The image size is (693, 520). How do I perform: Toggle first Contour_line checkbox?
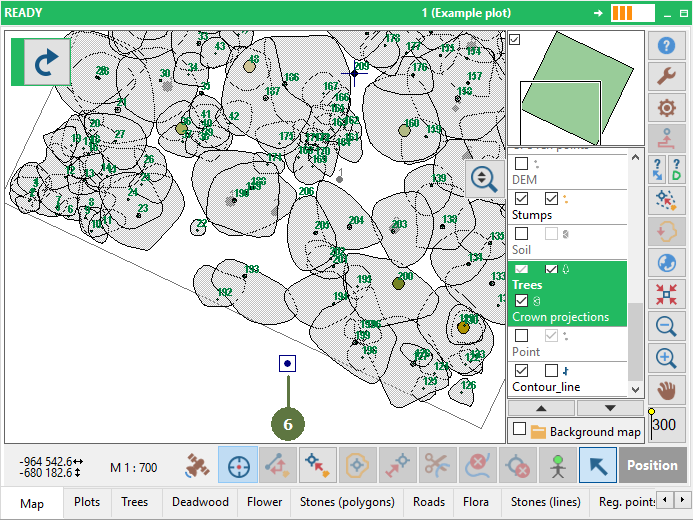coord(522,370)
